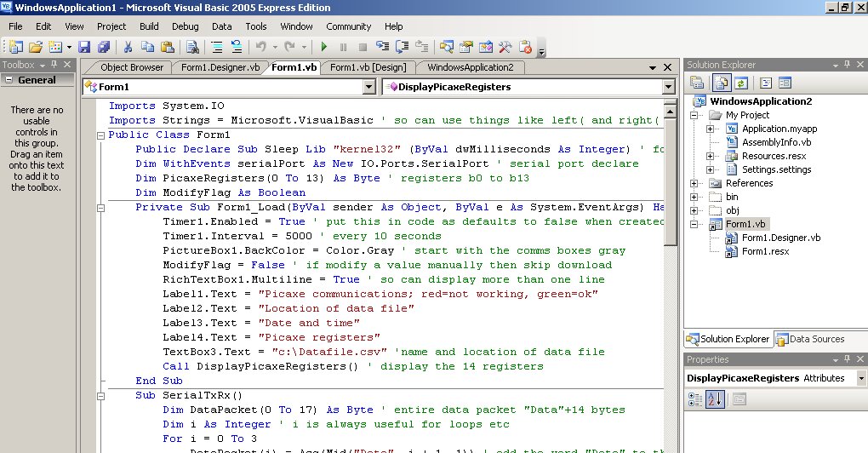Collapse the Form1.vb tree node
Screen dimensions: 868x453
[x=694, y=224]
